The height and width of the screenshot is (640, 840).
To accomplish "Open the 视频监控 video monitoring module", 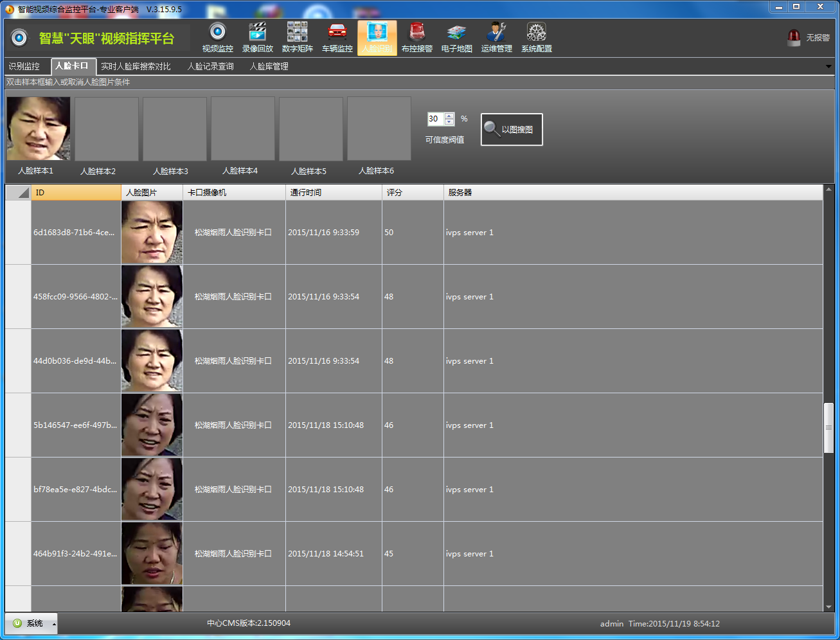I will tap(217, 37).
